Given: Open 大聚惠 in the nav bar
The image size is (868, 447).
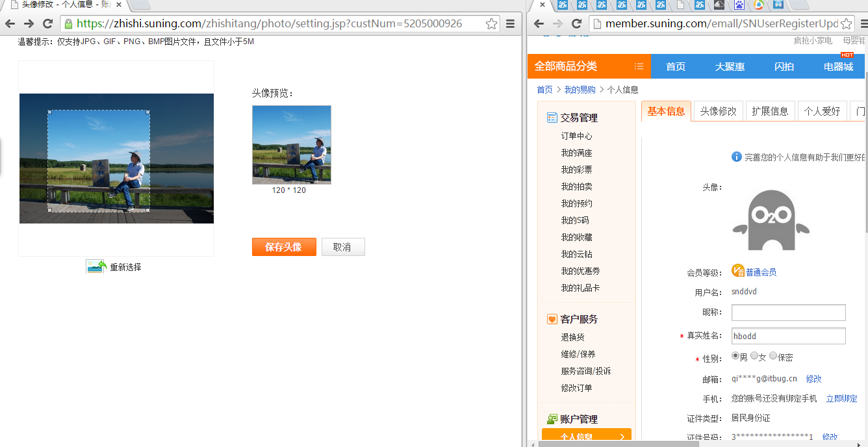Looking at the screenshot, I should point(730,66).
